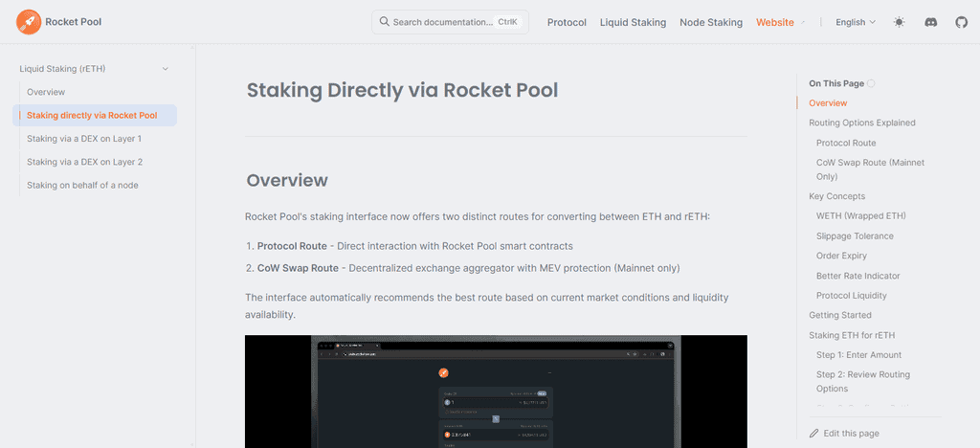Viewport: 980px width, 448px height.
Task: Open the Website nav link
Action: [775, 22]
